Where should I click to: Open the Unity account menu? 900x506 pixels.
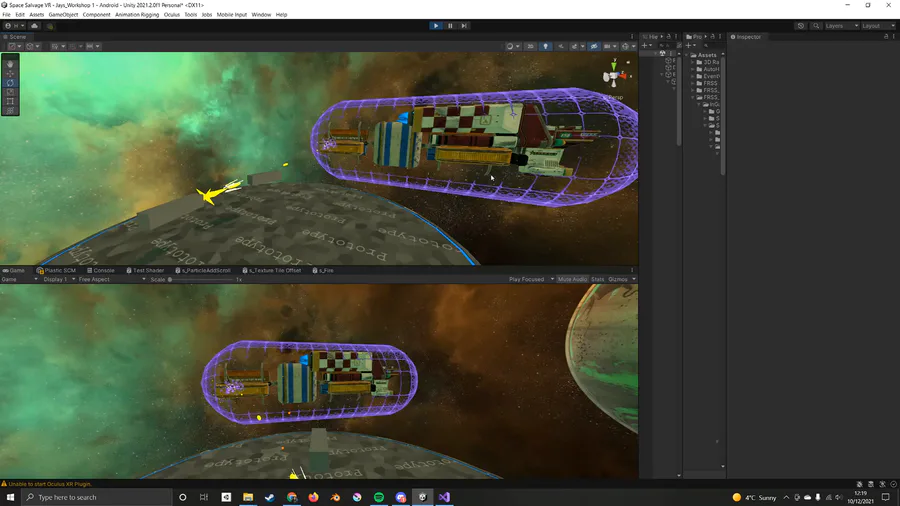(14, 26)
